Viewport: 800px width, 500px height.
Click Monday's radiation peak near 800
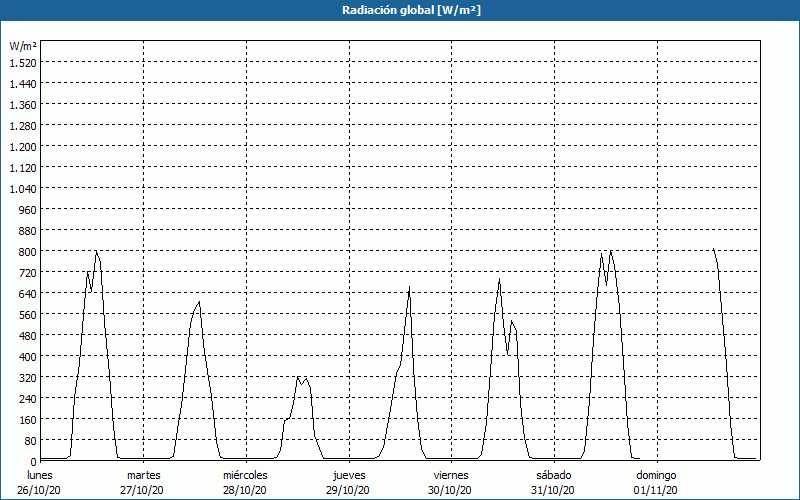(95, 252)
